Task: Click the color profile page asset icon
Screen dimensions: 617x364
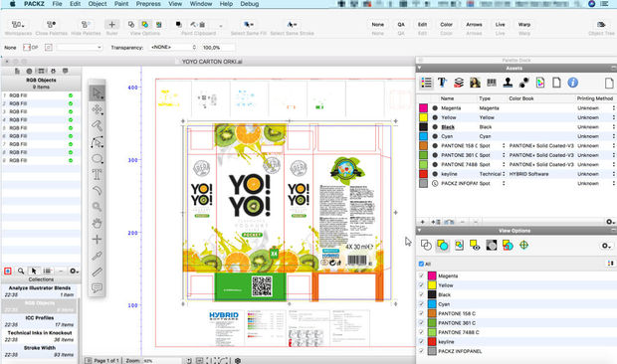Action: [540, 83]
